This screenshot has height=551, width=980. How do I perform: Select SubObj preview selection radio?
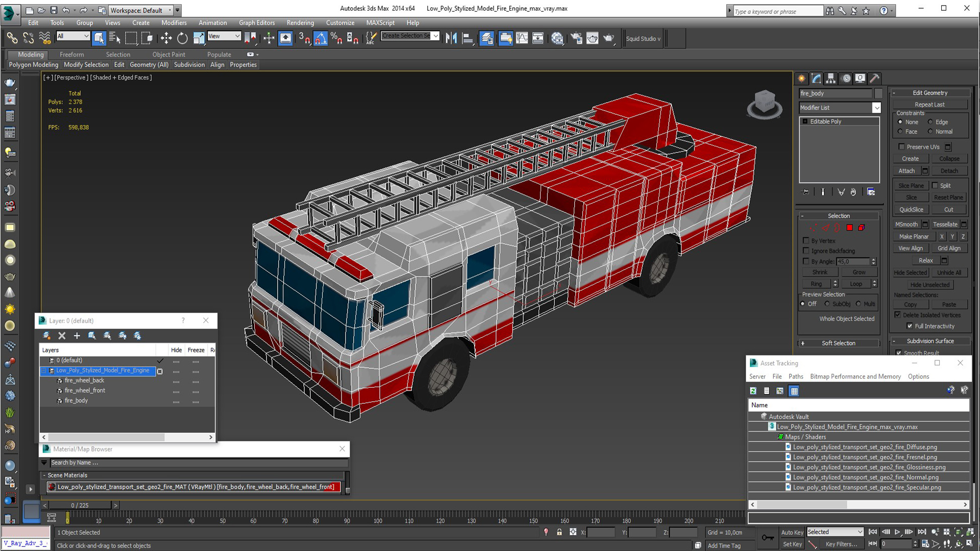pyautogui.click(x=827, y=304)
